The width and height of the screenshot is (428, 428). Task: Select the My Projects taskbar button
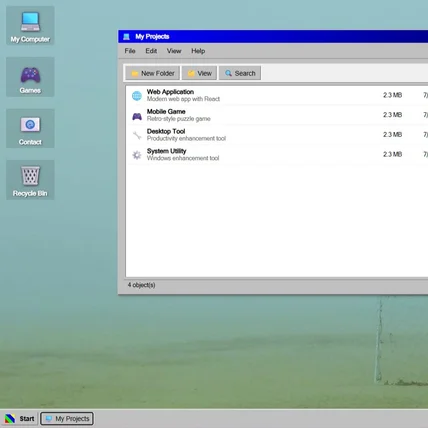coord(67,419)
